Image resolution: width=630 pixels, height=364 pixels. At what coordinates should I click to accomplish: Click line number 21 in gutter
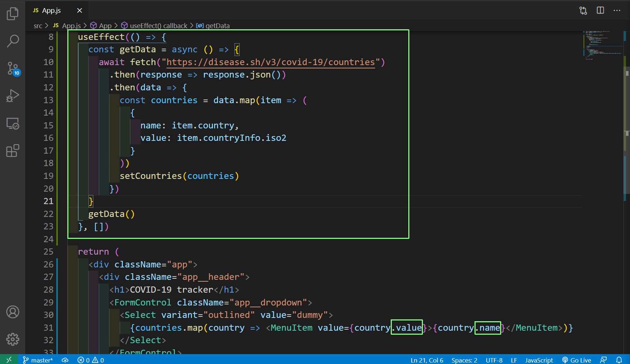coord(48,201)
